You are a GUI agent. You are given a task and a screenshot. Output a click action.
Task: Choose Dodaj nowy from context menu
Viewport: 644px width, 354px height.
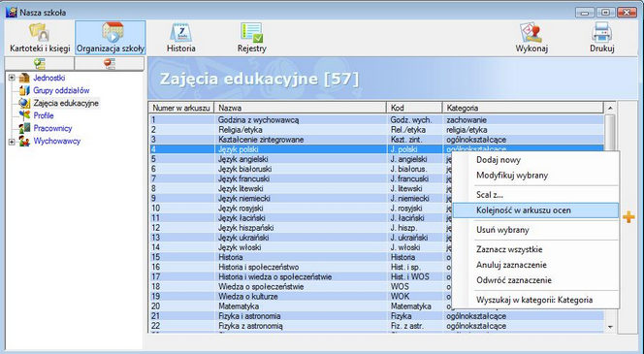[535, 160]
